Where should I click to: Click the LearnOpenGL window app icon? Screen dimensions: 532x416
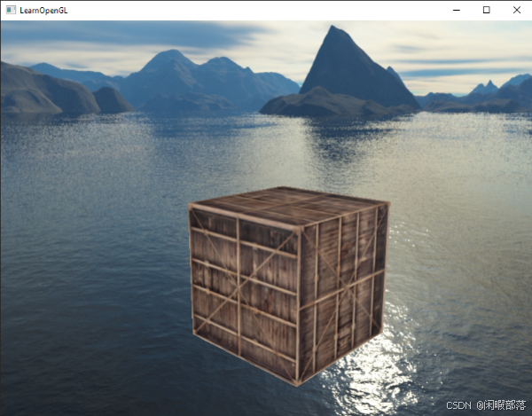[11, 10]
